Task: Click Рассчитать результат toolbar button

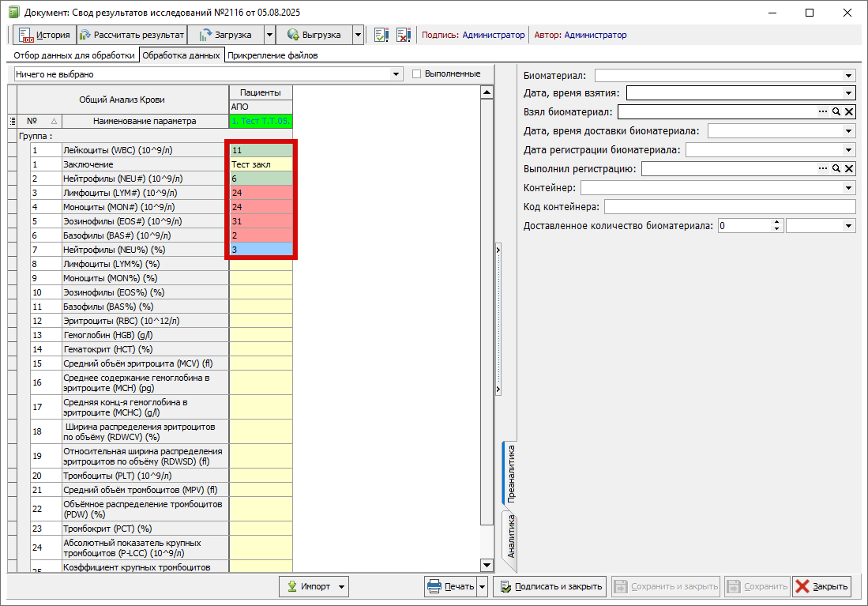Action: tap(132, 35)
